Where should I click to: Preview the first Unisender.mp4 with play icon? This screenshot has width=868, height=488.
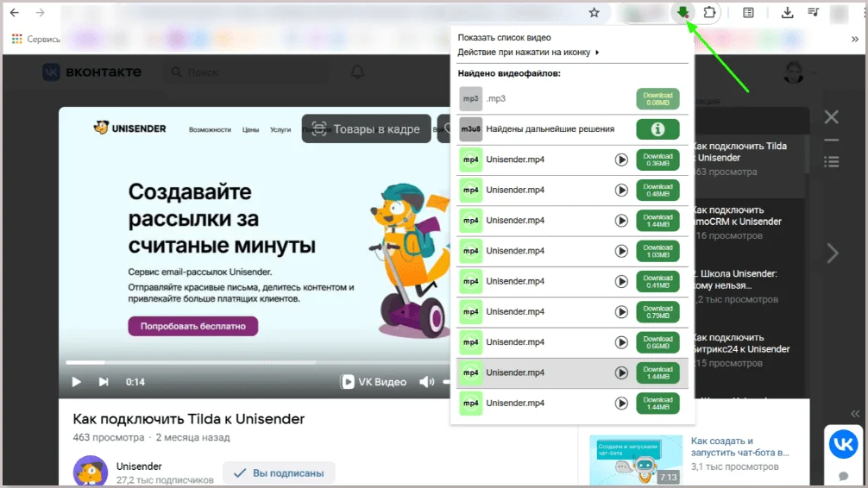pyautogui.click(x=621, y=160)
